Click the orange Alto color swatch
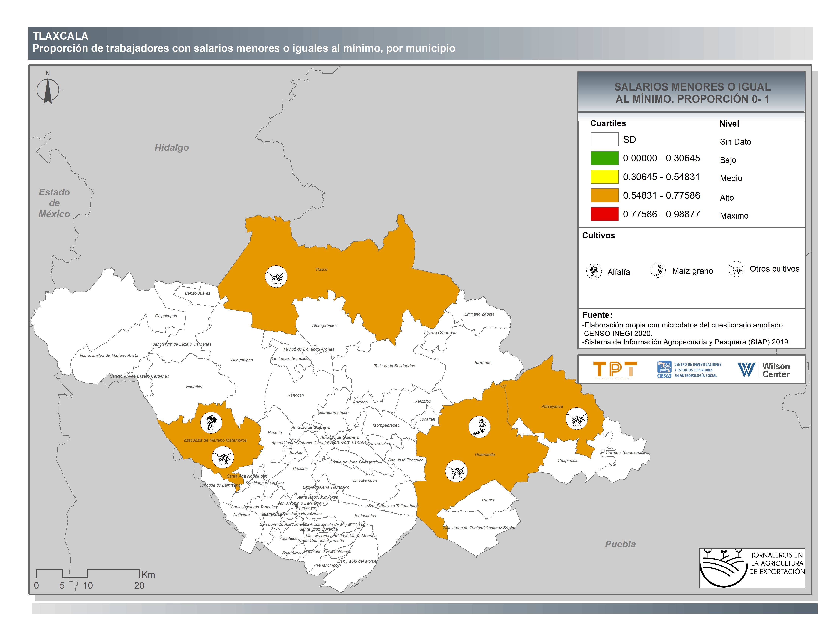Image resolution: width=833 pixels, height=644 pixels. coord(604,195)
